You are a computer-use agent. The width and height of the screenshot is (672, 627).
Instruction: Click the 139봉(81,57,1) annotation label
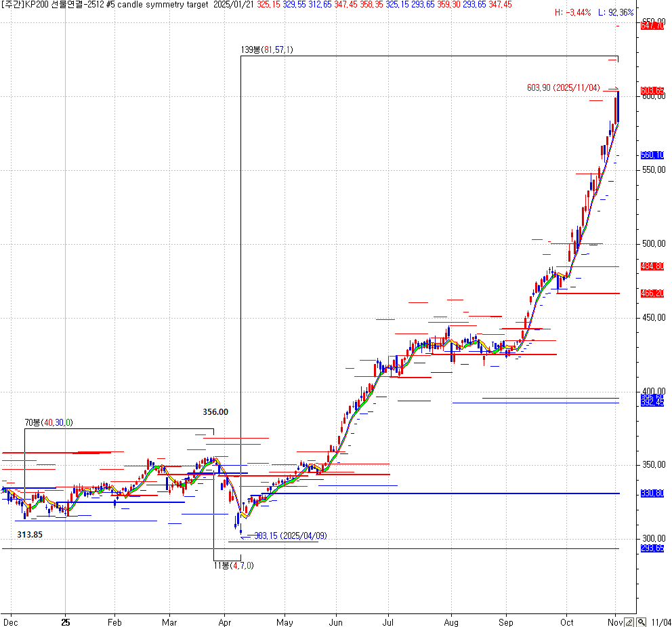(268, 49)
